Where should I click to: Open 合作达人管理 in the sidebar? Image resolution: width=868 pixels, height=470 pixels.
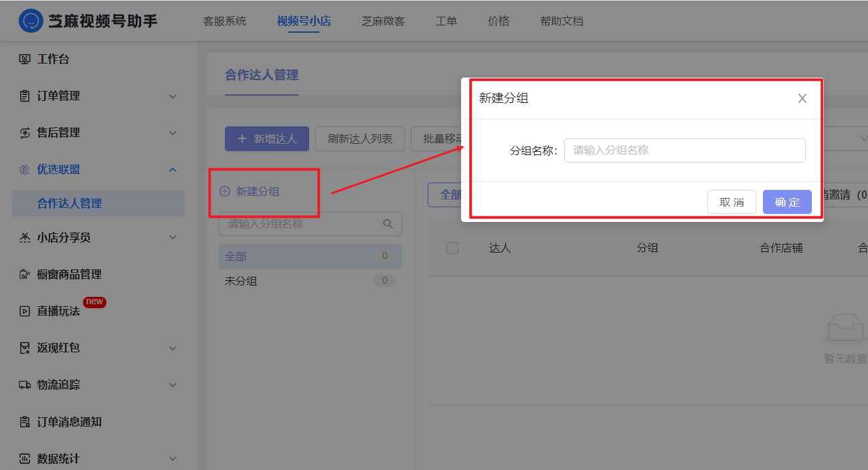(98, 203)
